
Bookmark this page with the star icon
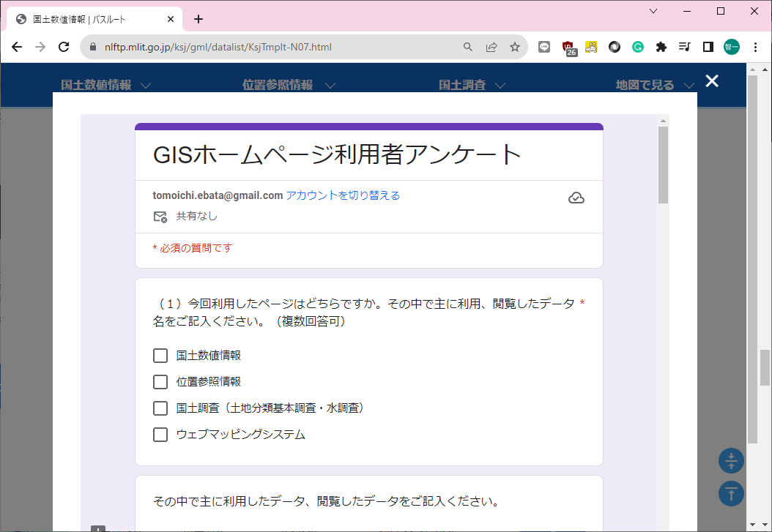point(515,47)
